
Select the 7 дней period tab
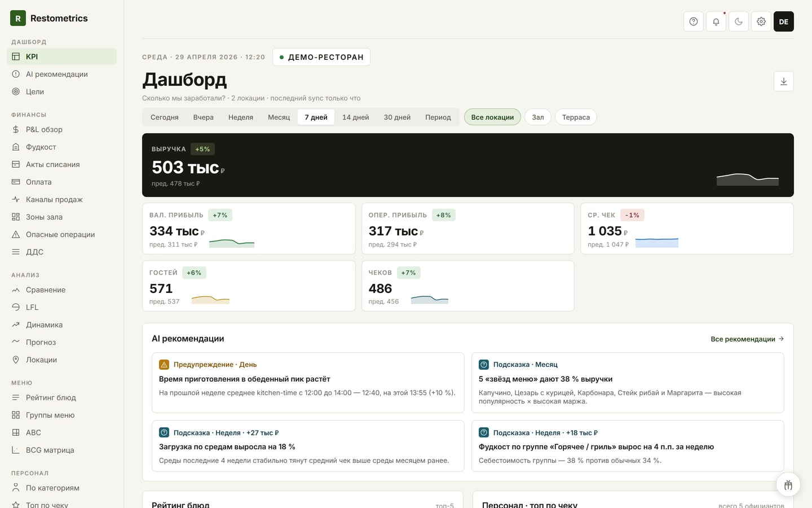click(316, 117)
